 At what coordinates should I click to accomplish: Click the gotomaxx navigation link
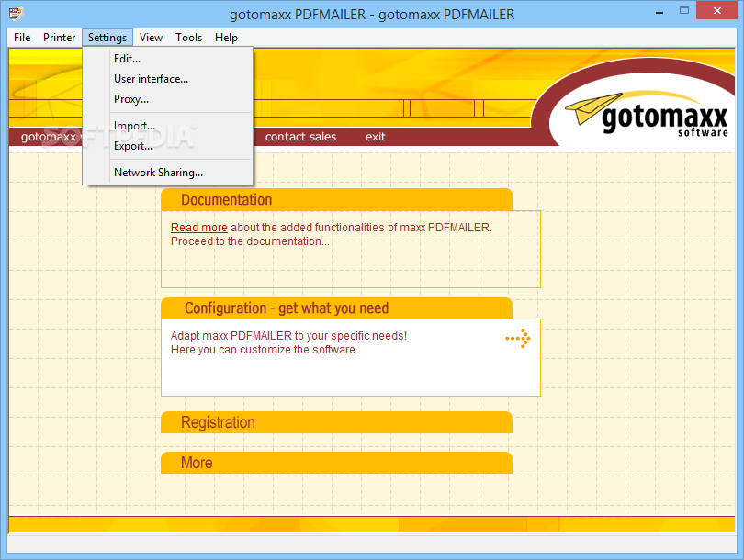[x=48, y=137]
